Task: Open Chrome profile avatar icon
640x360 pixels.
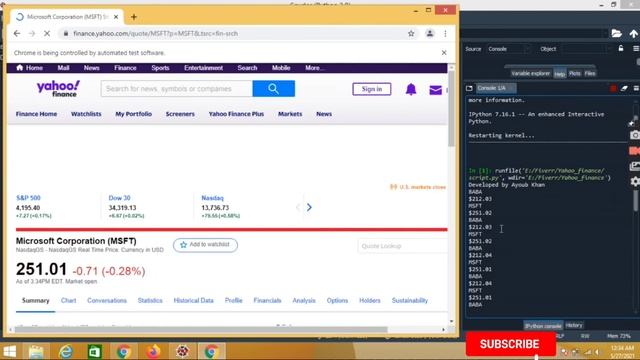Action: tap(430, 33)
